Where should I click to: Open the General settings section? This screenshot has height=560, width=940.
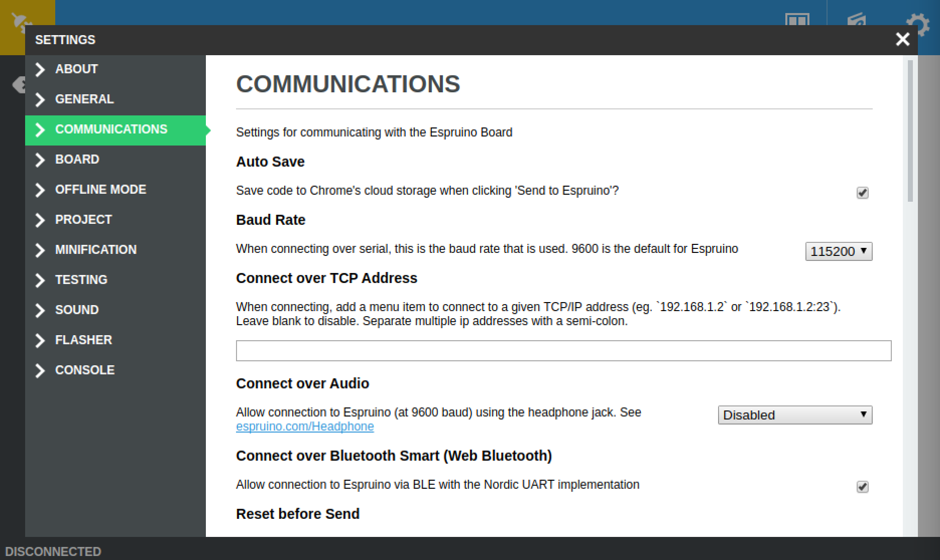coord(115,100)
